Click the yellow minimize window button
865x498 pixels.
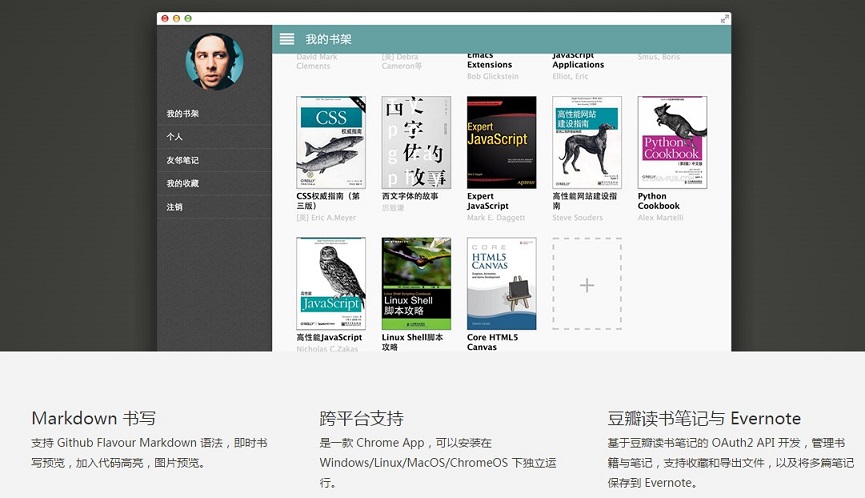pos(177,19)
